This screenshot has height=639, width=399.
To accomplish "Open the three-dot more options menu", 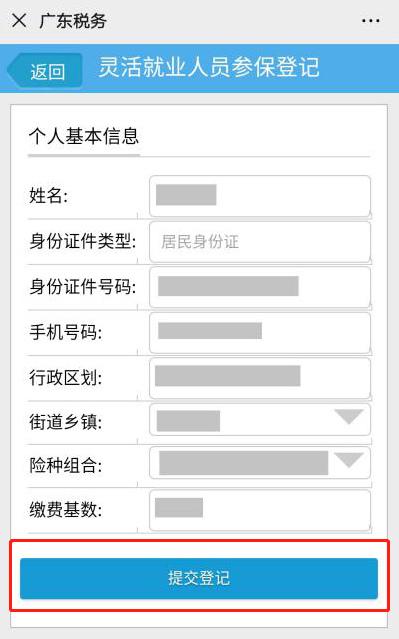I will (370, 20).
